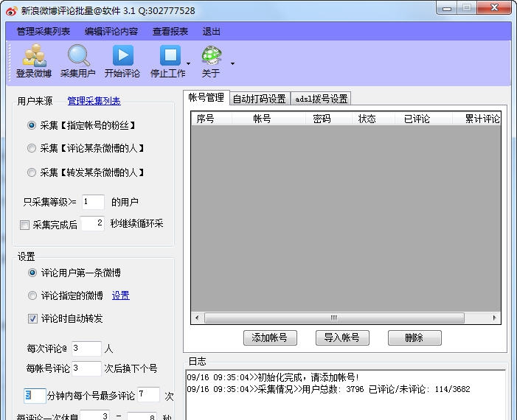Click the 状态 column header
The width and height of the screenshot is (517, 420).
coord(374,119)
